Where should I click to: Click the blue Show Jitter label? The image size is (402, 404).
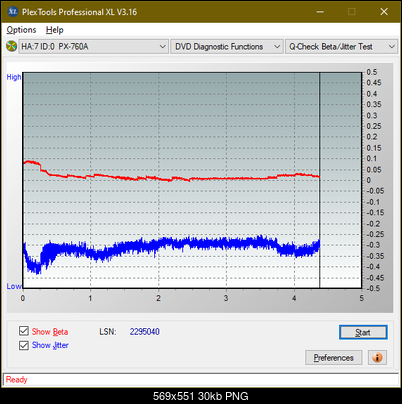click(50, 345)
